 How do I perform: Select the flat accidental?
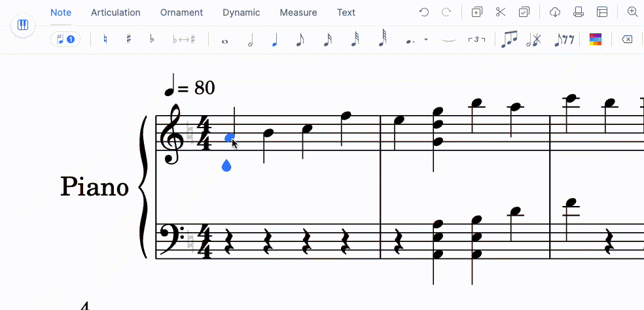pyautogui.click(x=152, y=39)
